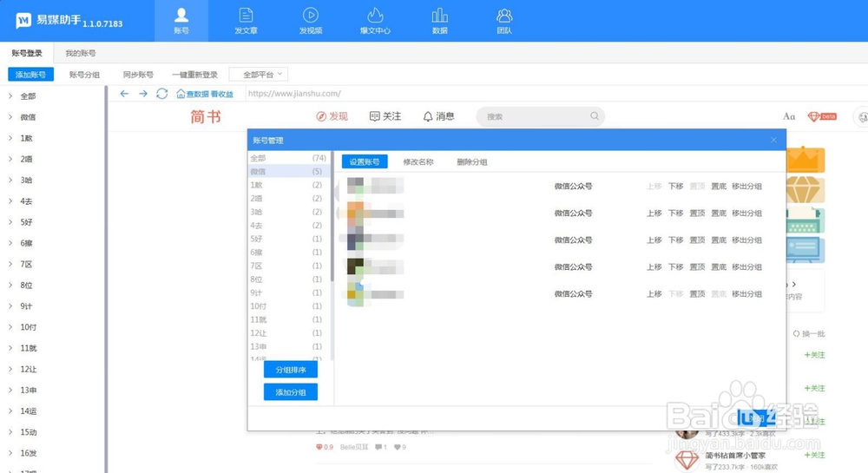Image resolution: width=868 pixels, height=473 pixels.
Task: Click the dialog group list scrollbar
Action: (x=332, y=216)
